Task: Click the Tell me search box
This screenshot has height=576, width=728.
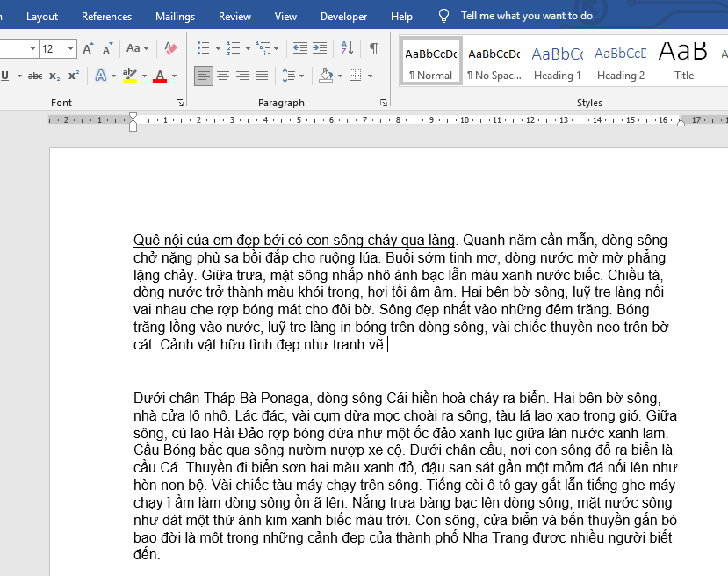Action: tap(526, 16)
